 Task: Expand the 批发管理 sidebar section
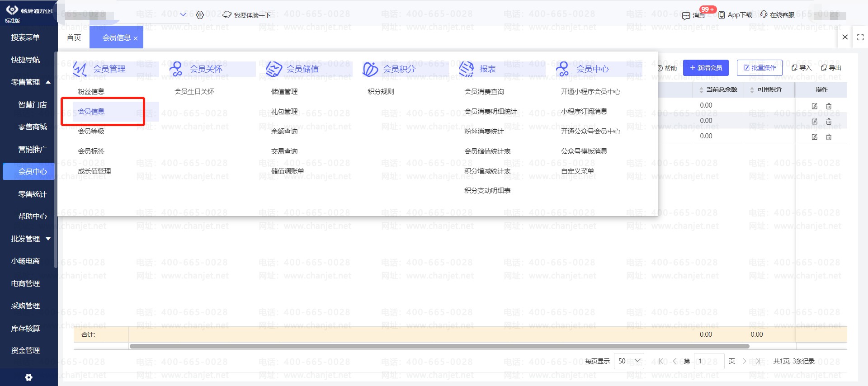coord(48,239)
